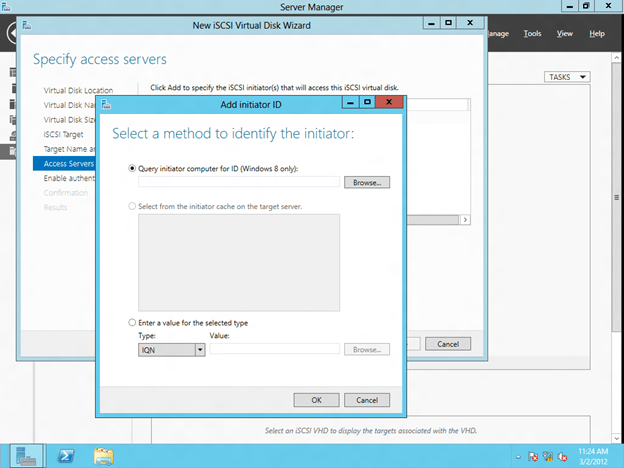This screenshot has height=468, width=624.
Task: Click the network status tray icon
Action: tap(549, 456)
